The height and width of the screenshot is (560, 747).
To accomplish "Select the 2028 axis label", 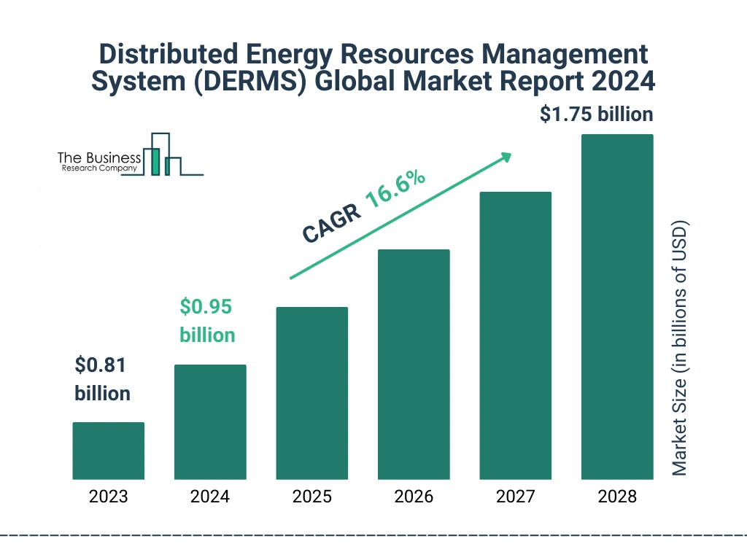I will (616, 497).
